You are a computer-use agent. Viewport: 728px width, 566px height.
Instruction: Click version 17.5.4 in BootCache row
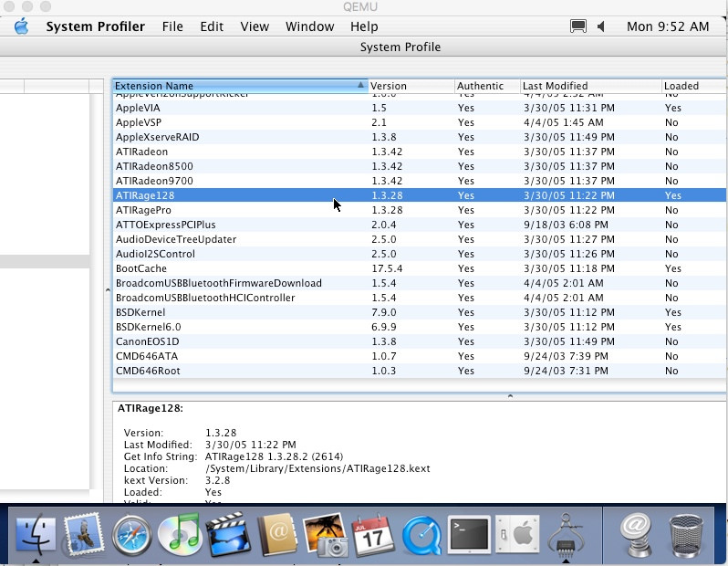(x=387, y=268)
